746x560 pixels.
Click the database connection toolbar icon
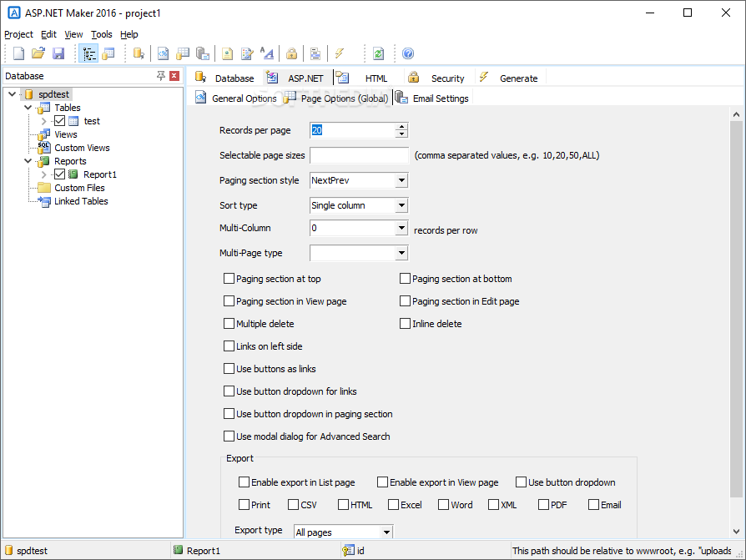[x=139, y=53]
